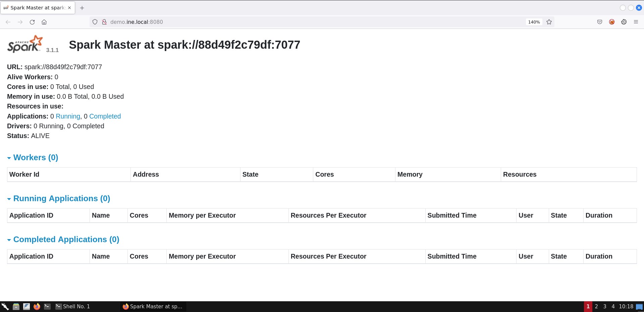This screenshot has width=644, height=312.
Task: Click the 'URL: spark://88d49f2c79df:7077' line
Action: [x=54, y=67]
